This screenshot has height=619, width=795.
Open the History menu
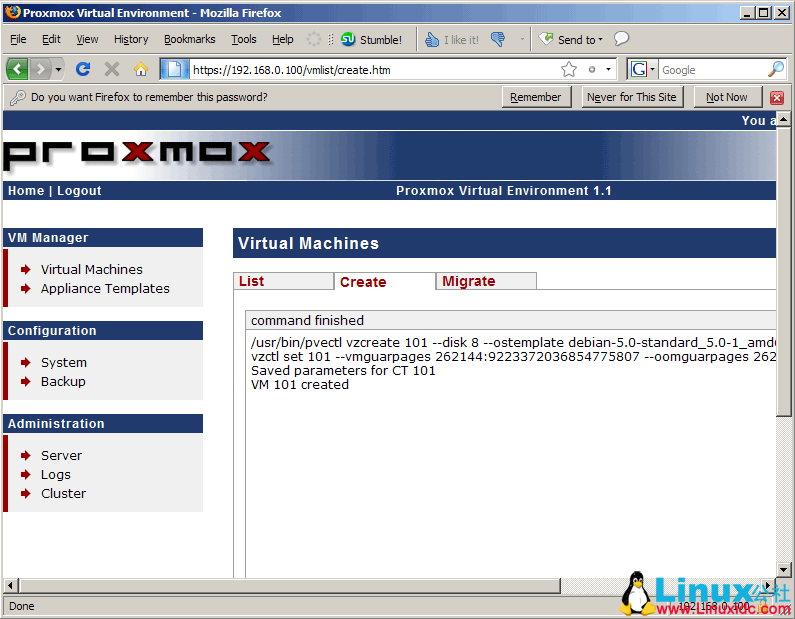pos(131,39)
